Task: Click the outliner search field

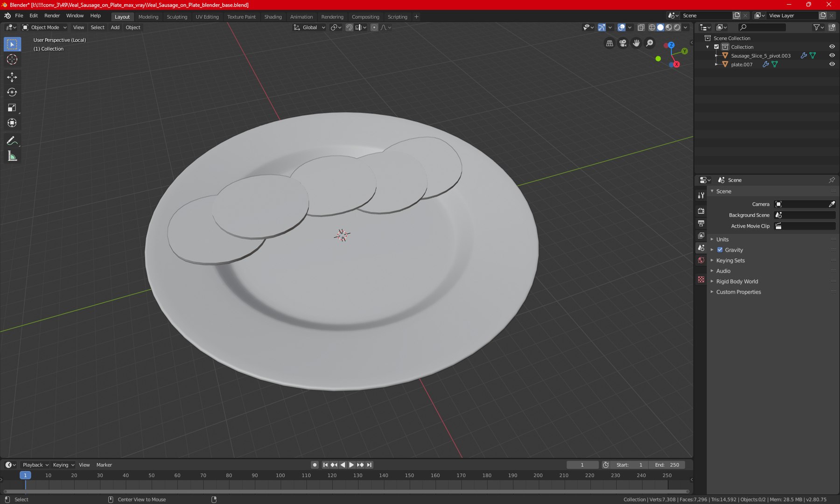Action: tap(762, 28)
